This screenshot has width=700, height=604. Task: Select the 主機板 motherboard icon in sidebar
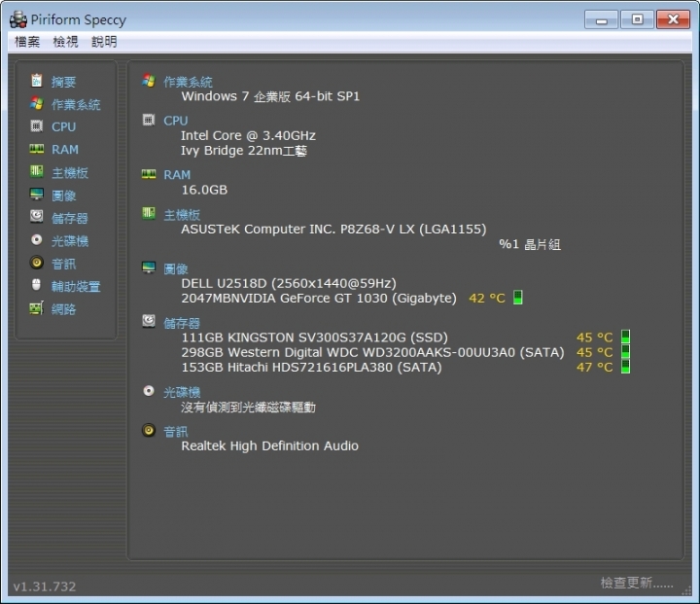(x=37, y=171)
